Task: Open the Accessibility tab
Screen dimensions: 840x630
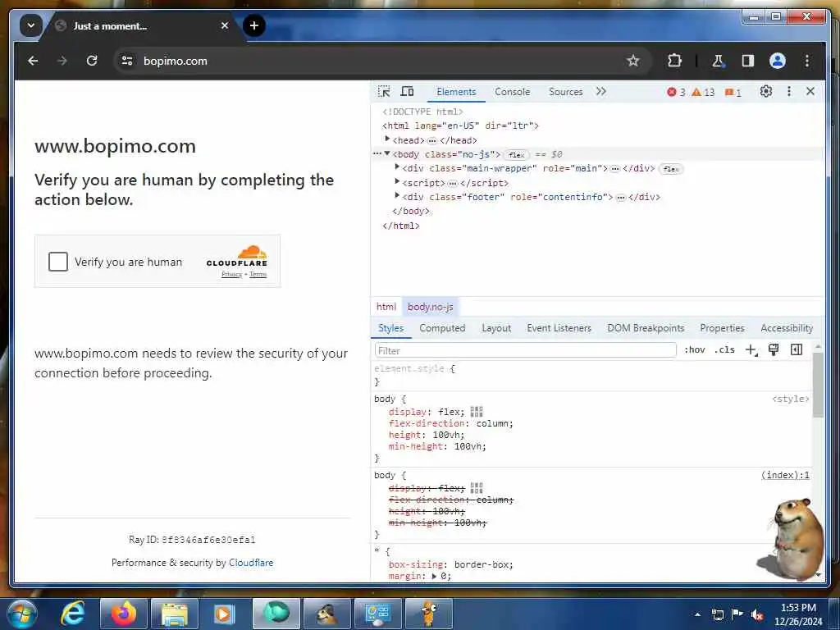Action: pos(787,328)
